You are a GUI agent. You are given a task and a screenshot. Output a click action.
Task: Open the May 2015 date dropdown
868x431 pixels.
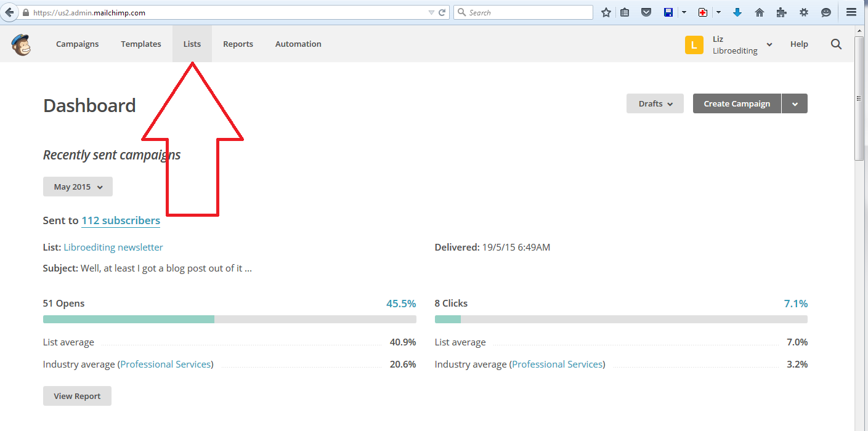tap(78, 187)
